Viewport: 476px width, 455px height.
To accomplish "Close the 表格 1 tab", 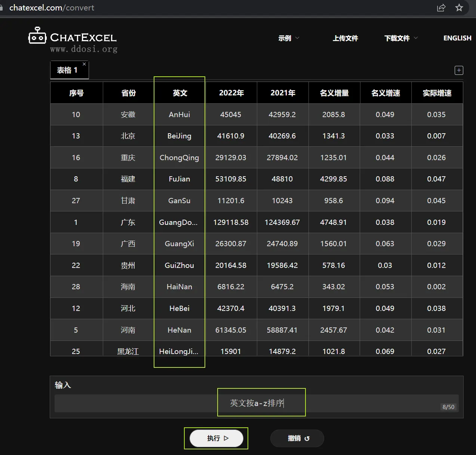I will pos(84,64).
